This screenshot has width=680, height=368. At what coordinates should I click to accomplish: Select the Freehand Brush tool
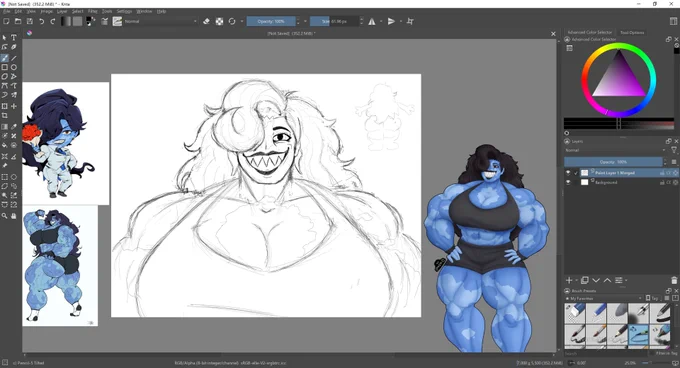(x=4, y=58)
